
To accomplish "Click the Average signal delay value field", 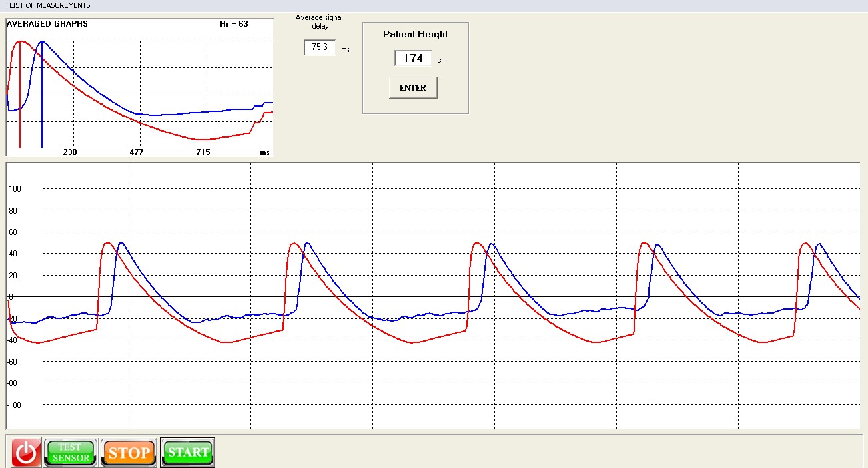I will click(320, 48).
